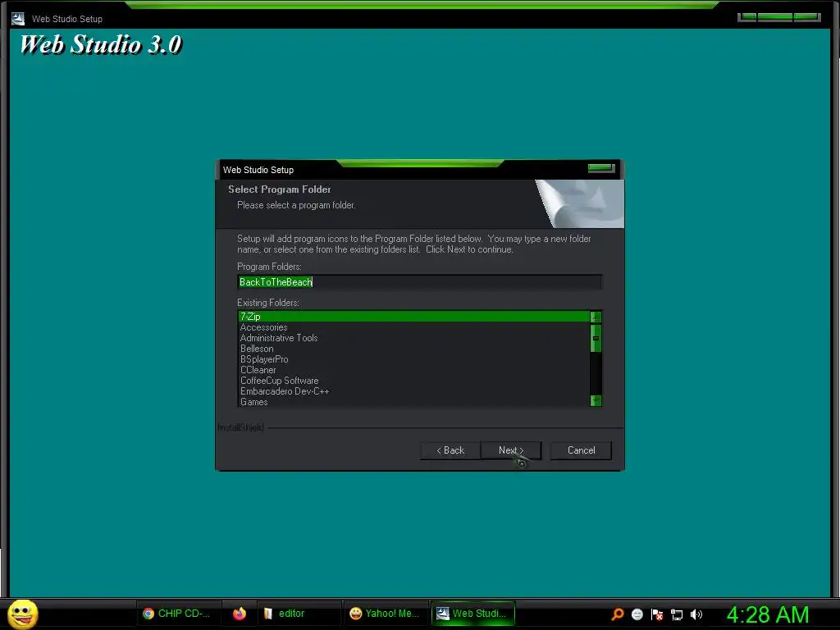Click the setup dialog title bar button
The height and width of the screenshot is (630, 840).
tap(601, 168)
